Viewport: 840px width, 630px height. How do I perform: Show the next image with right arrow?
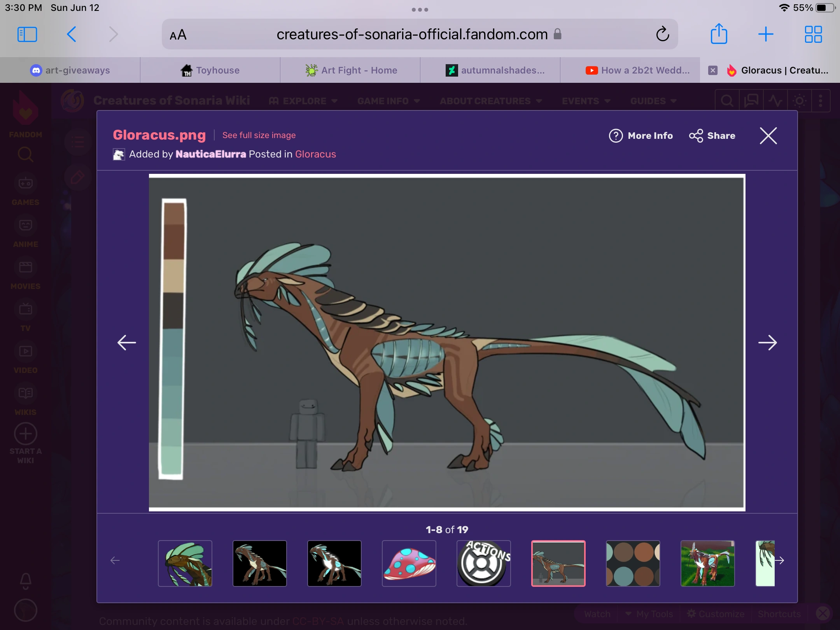[x=767, y=343]
